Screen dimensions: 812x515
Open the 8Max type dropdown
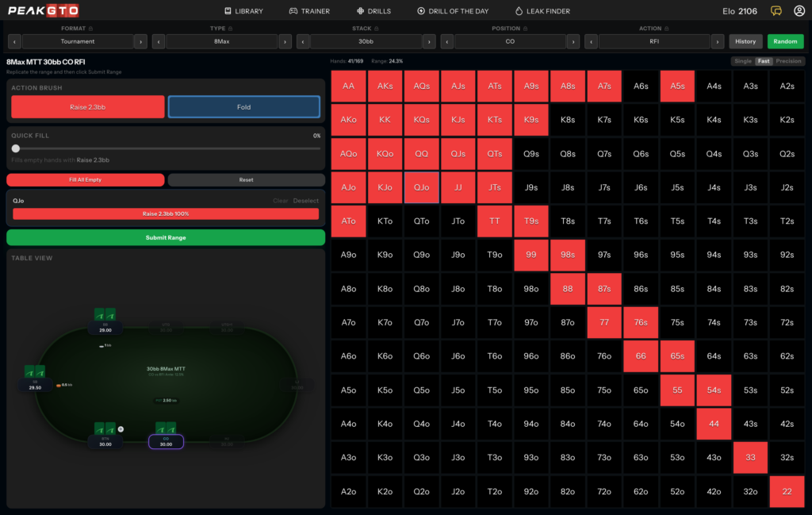(222, 41)
